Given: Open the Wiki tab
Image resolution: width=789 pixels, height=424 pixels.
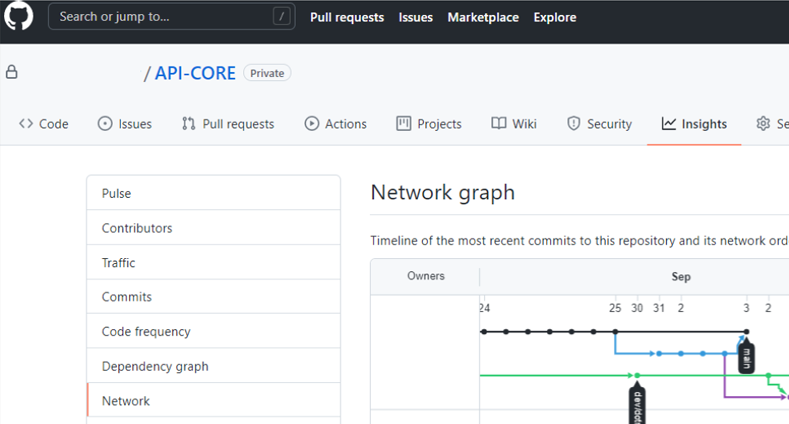Looking at the screenshot, I should [514, 124].
